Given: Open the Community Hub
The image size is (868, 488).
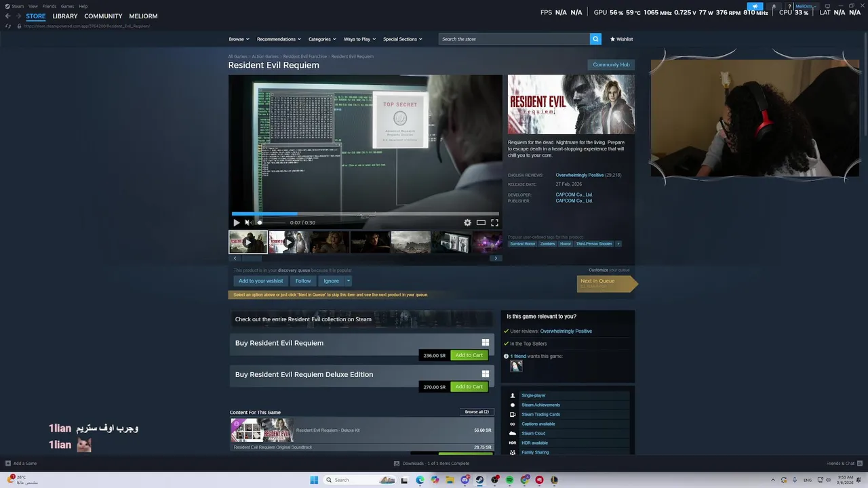Looking at the screenshot, I should pos(611,64).
